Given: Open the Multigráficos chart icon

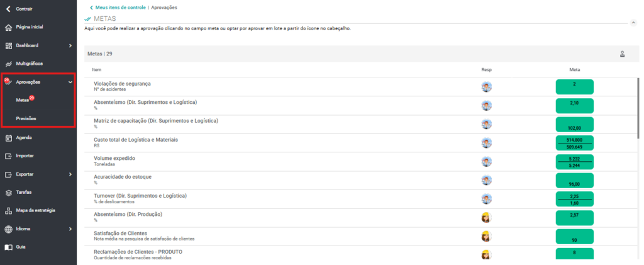Looking at the screenshot, I should point(8,64).
